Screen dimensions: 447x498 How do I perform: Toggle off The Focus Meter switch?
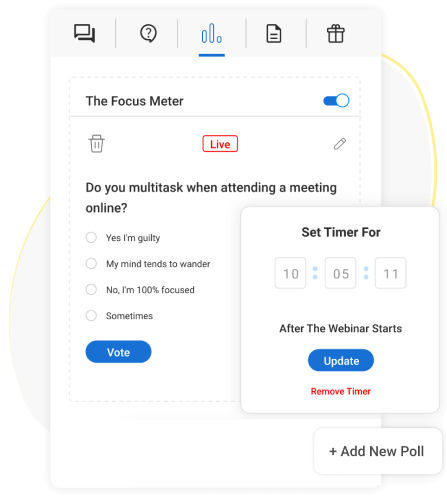click(x=336, y=101)
